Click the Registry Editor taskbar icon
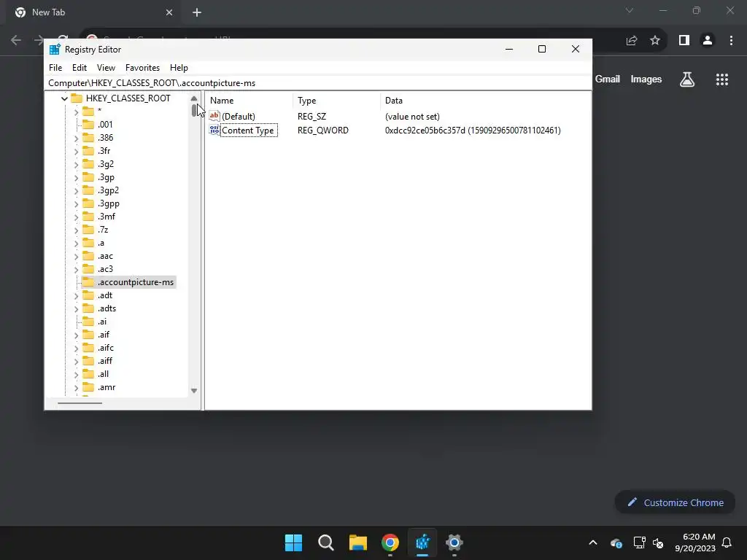Image resolution: width=747 pixels, height=560 pixels. (x=422, y=542)
